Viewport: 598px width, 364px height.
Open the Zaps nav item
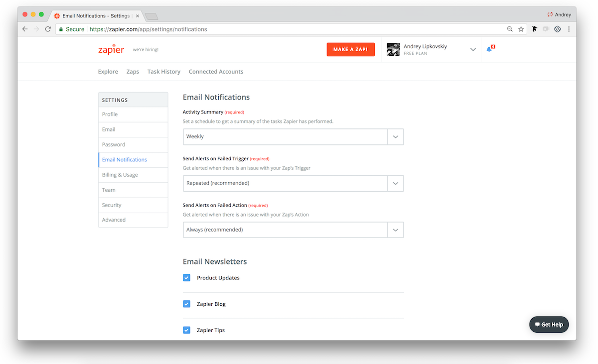click(133, 72)
